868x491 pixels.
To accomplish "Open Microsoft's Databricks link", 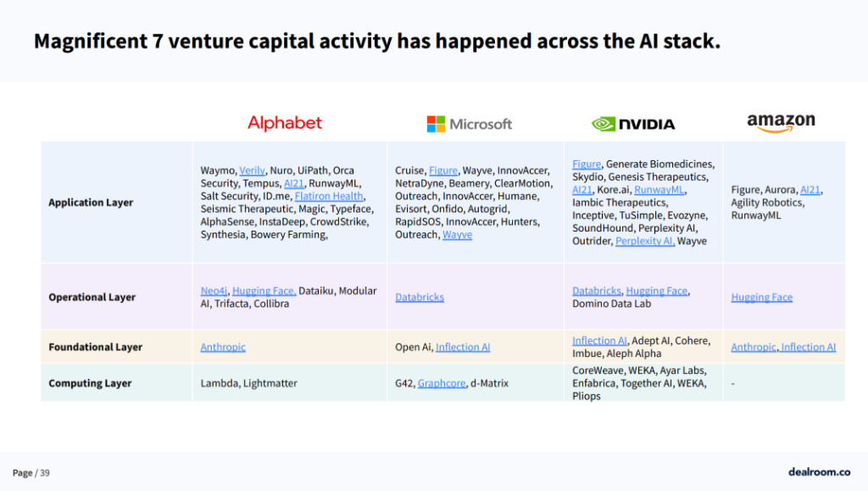I will click(x=420, y=298).
